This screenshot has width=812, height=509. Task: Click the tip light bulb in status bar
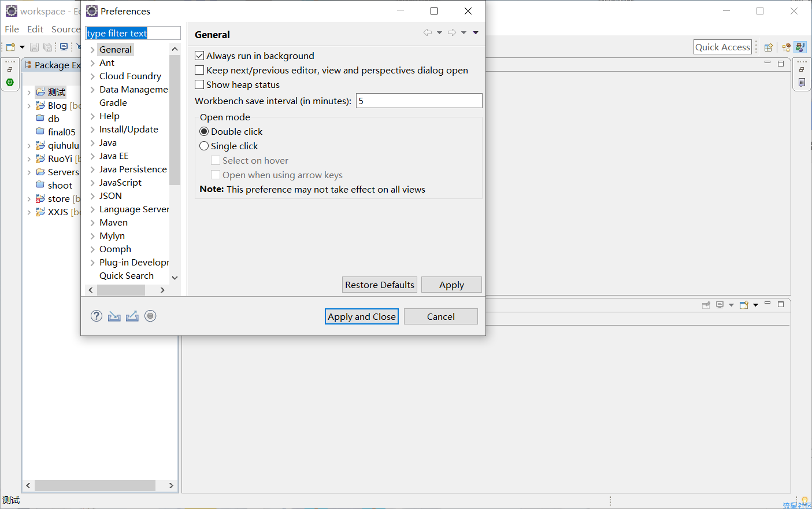pyautogui.click(x=804, y=501)
